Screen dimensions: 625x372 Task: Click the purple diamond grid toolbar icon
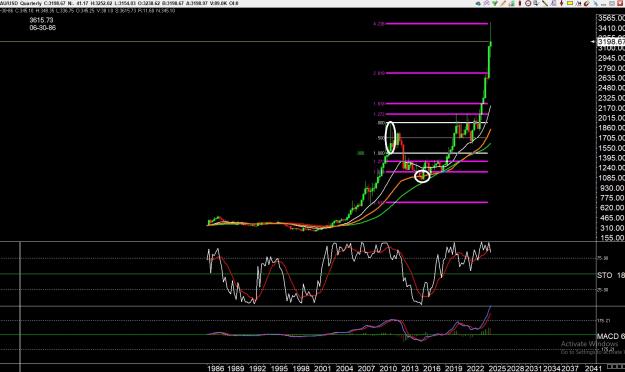pyautogui.click(x=486, y=3)
